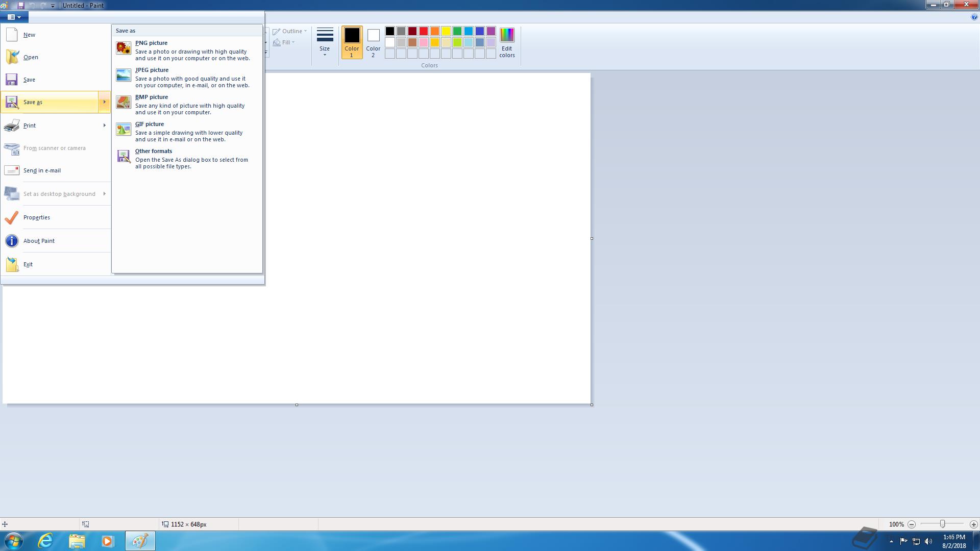Screen dimensions: 980x551
Task: Click the volume speaker tray icon
Action: coord(928,541)
